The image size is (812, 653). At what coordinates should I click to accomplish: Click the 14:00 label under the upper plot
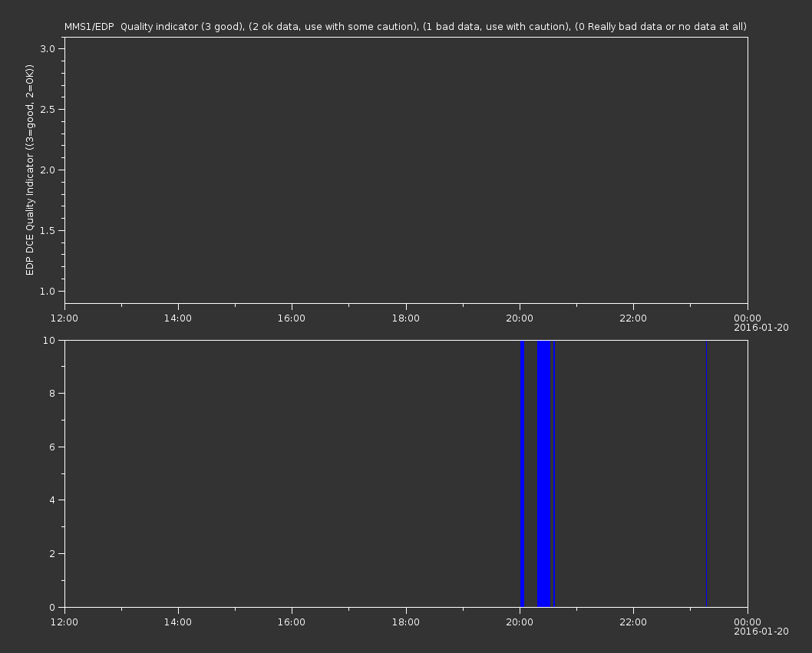coord(178,318)
